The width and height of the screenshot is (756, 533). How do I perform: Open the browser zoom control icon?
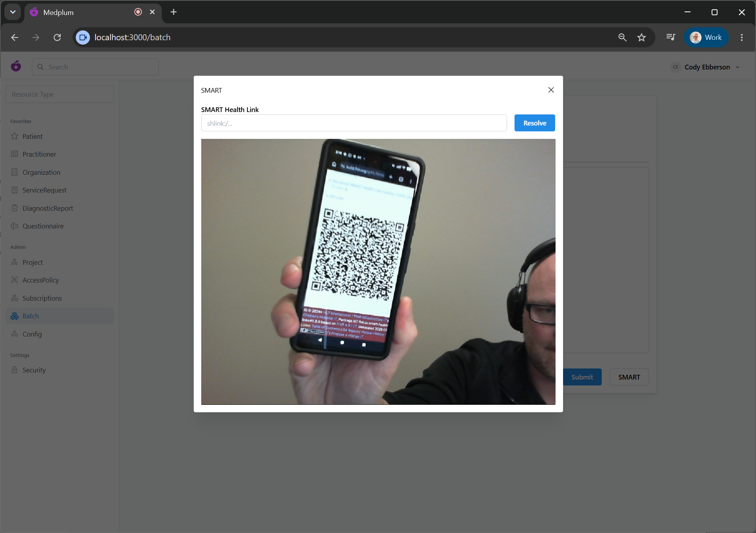point(622,37)
